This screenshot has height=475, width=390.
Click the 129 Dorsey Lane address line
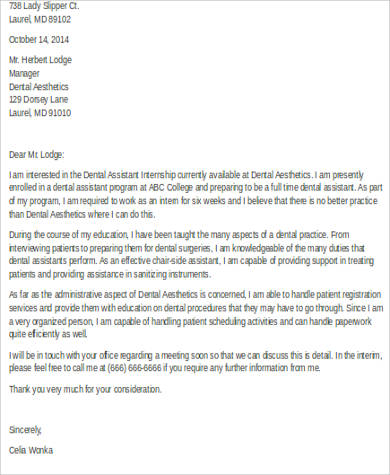click(38, 100)
